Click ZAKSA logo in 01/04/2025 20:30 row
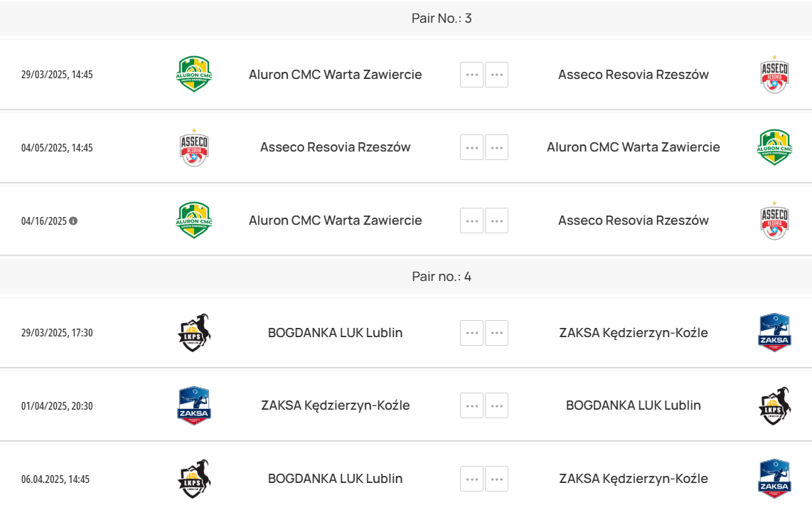This screenshot has width=812, height=510. click(194, 405)
